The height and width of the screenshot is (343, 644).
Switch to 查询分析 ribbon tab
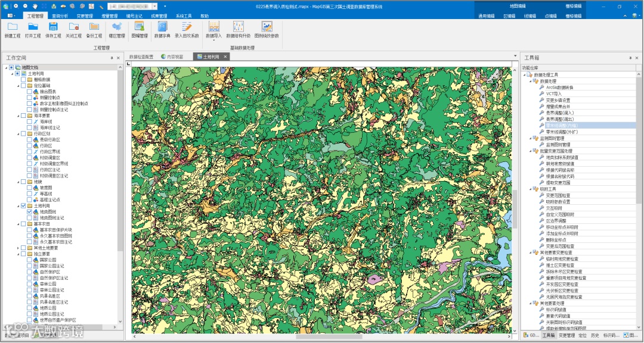(x=60, y=16)
